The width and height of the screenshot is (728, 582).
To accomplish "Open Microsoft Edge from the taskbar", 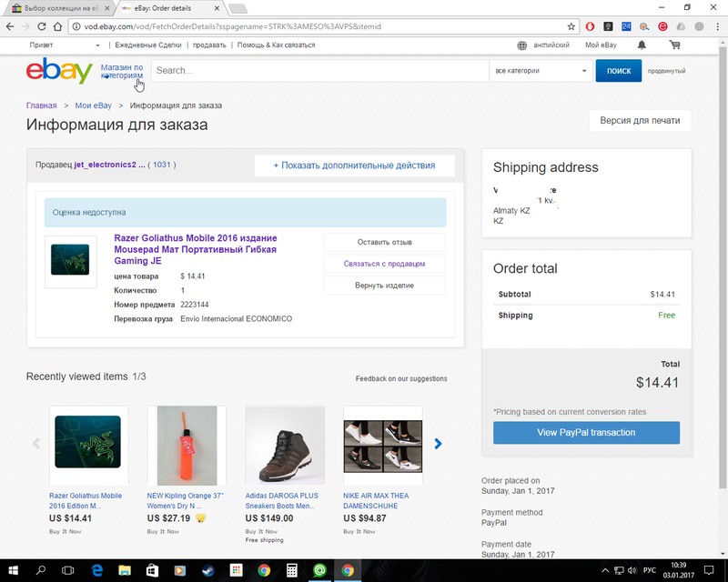I will pos(96,570).
